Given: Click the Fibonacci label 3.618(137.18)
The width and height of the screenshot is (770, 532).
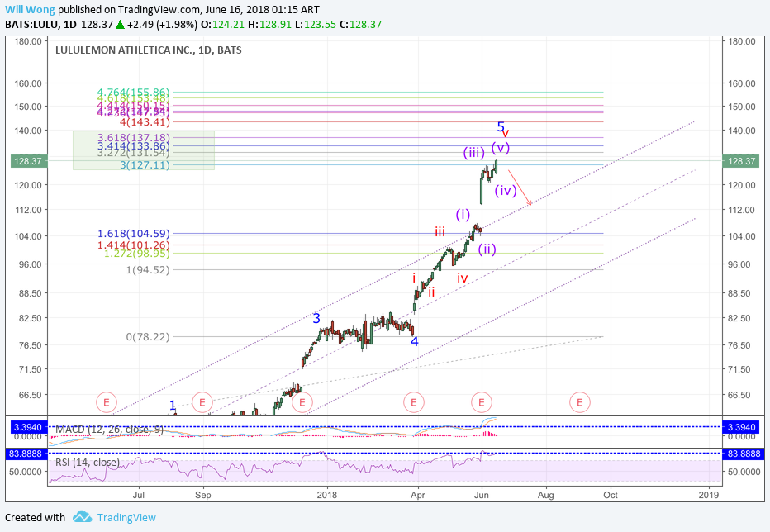Looking at the screenshot, I should [x=133, y=138].
